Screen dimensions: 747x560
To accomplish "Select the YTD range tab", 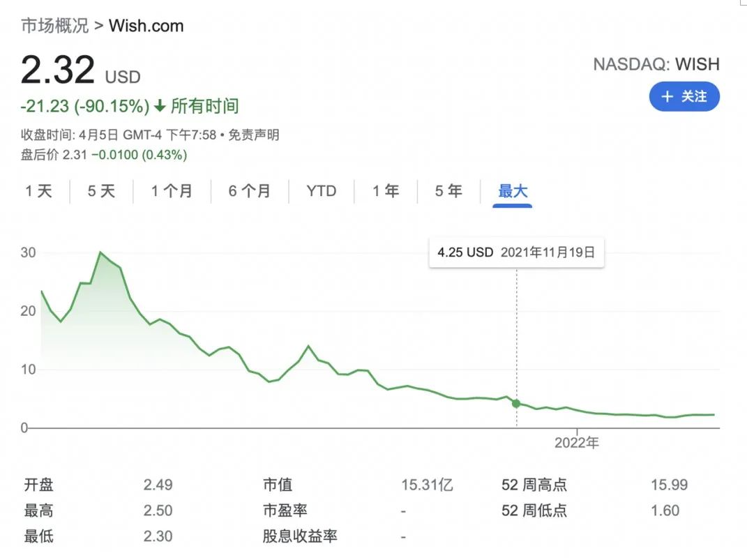I will click(321, 191).
